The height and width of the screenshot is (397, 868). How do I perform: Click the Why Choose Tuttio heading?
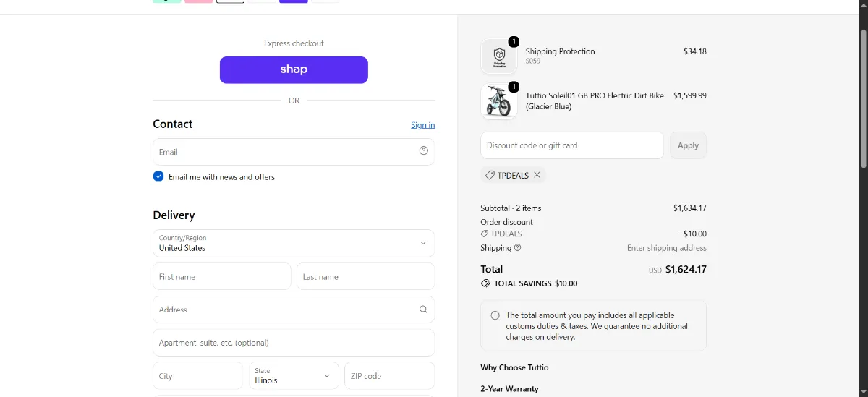tap(514, 367)
